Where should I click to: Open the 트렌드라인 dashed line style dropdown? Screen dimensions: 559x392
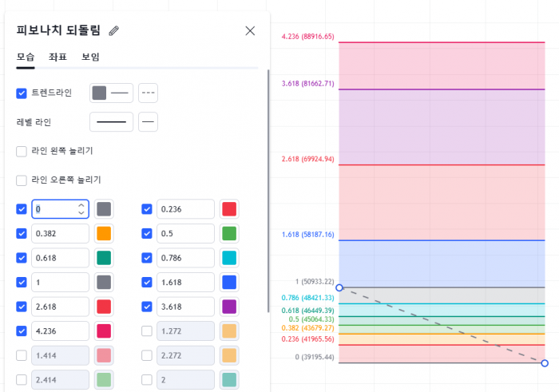coord(148,93)
